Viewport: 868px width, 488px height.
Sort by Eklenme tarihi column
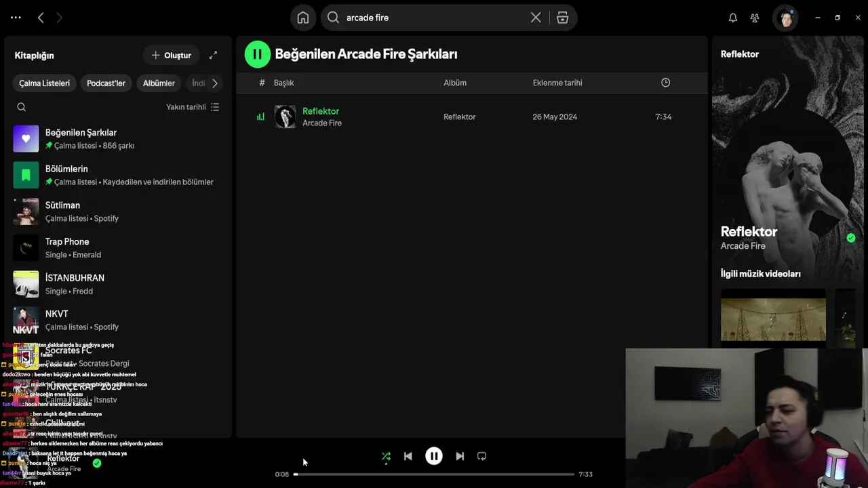(557, 83)
